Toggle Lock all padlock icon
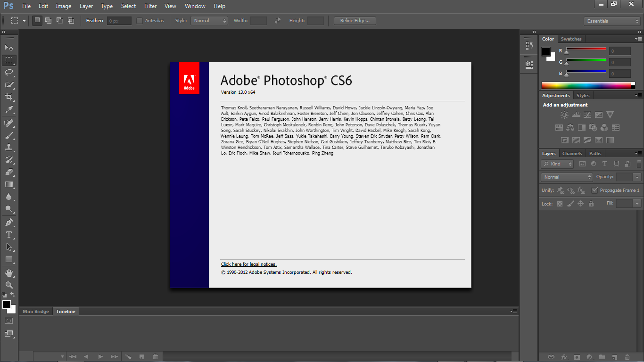 (x=591, y=204)
